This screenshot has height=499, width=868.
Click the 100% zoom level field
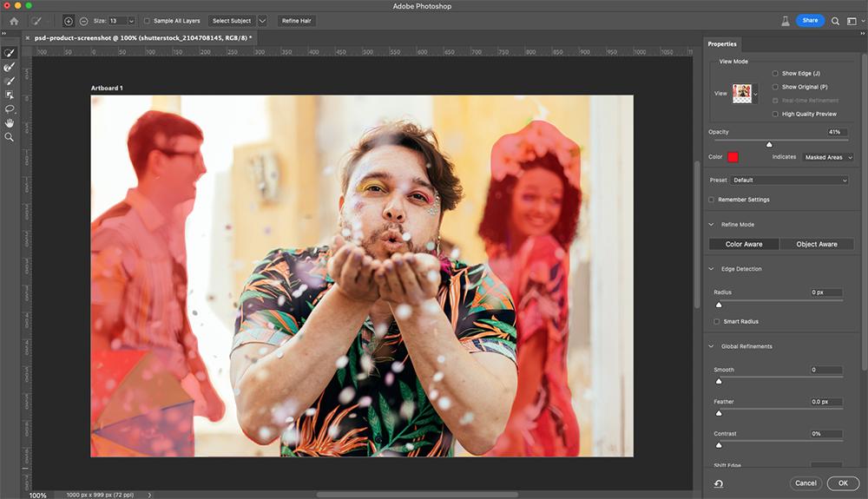coord(37,496)
